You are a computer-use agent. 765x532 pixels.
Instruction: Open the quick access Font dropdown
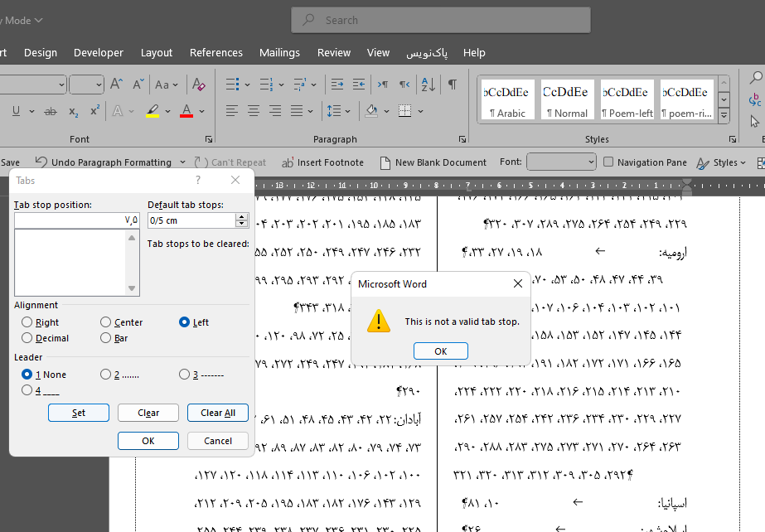[x=561, y=162]
